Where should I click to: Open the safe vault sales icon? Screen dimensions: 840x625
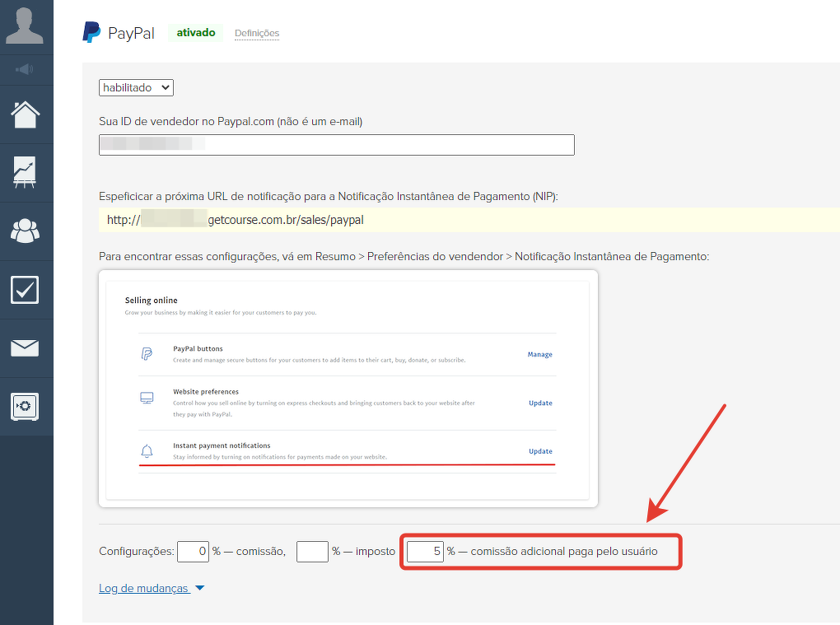[26, 406]
